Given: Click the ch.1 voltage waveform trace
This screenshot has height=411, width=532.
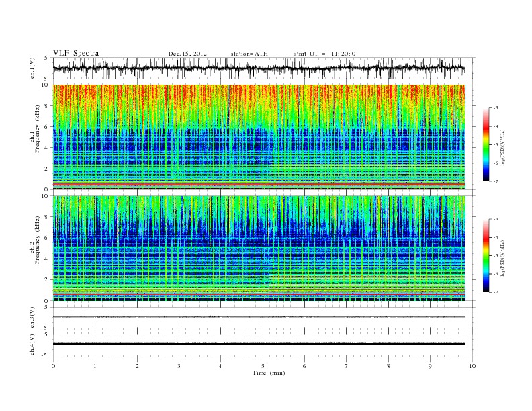Looking at the screenshot, I should tap(259, 68).
